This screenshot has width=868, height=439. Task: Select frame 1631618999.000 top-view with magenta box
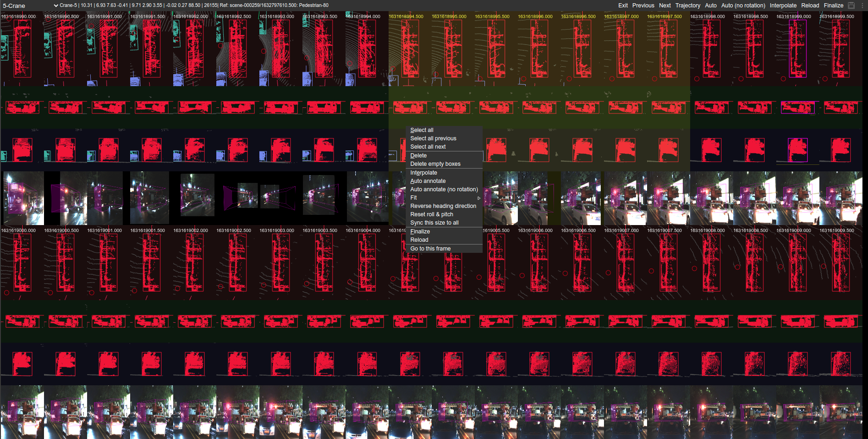click(x=797, y=49)
